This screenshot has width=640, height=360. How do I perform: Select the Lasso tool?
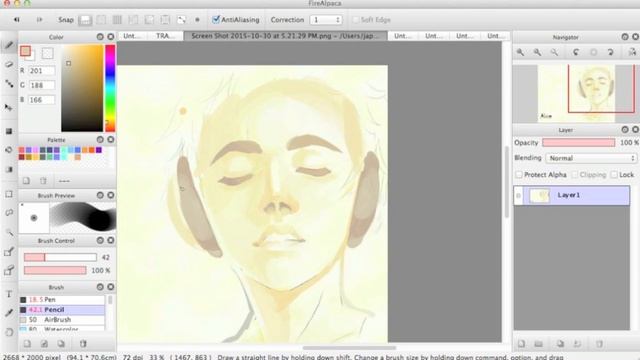9,213
